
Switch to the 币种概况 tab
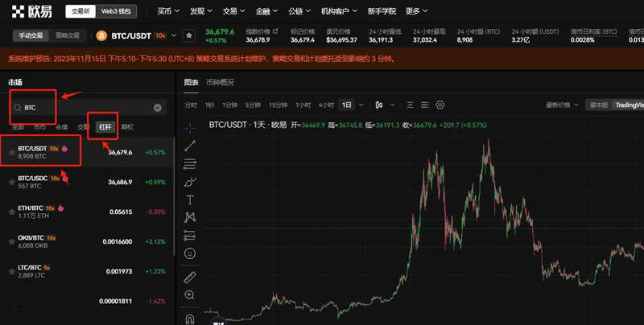coord(220,82)
